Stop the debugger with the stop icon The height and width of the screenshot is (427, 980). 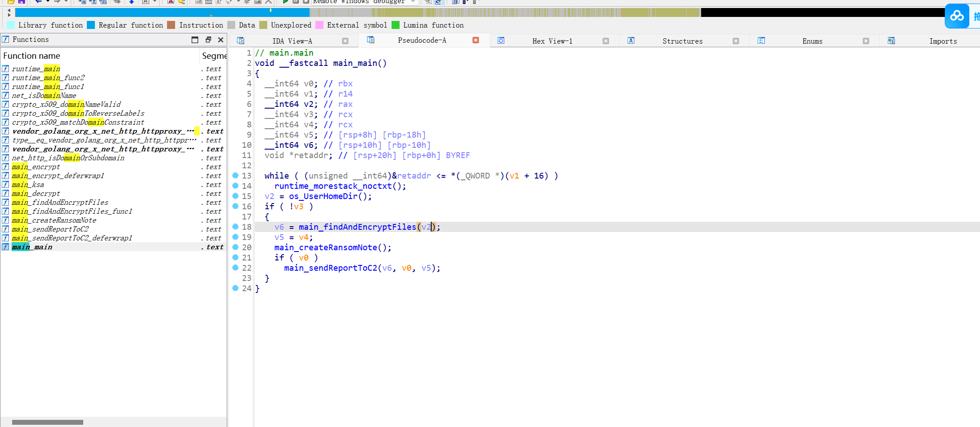[306, 2]
